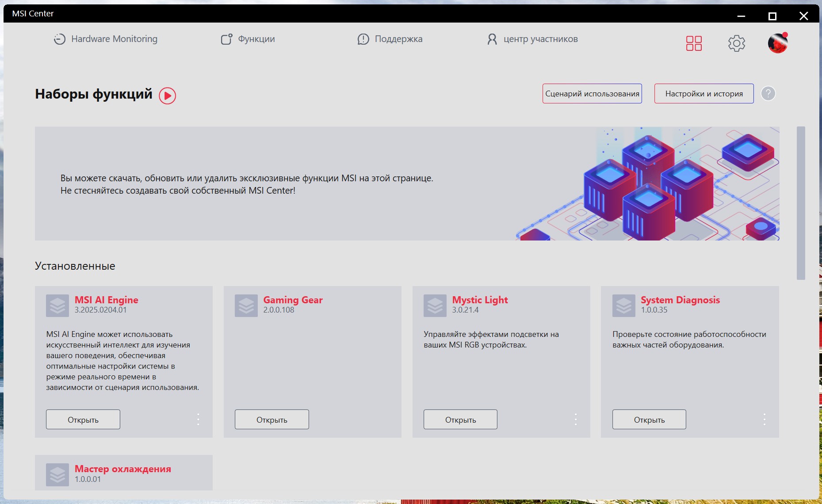
Task: Click the Hardware Monitoring gauge icon
Action: pyautogui.click(x=60, y=39)
